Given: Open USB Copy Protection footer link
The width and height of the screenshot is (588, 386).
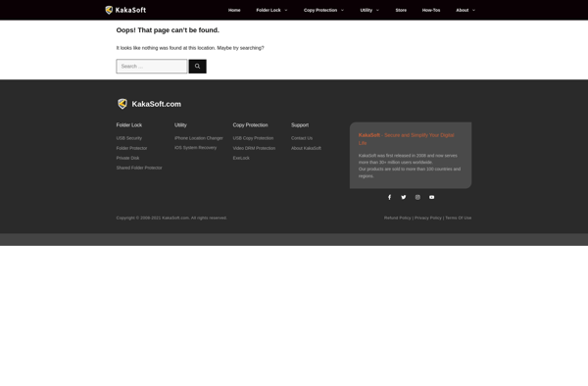Looking at the screenshot, I should click(x=253, y=138).
